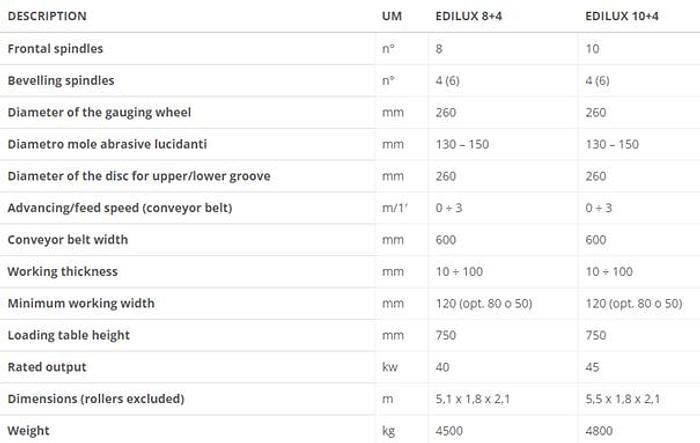The image size is (700, 443).
Task: Click the Rated output value 40
Action: pyautogui.click(x=444, y=367)
